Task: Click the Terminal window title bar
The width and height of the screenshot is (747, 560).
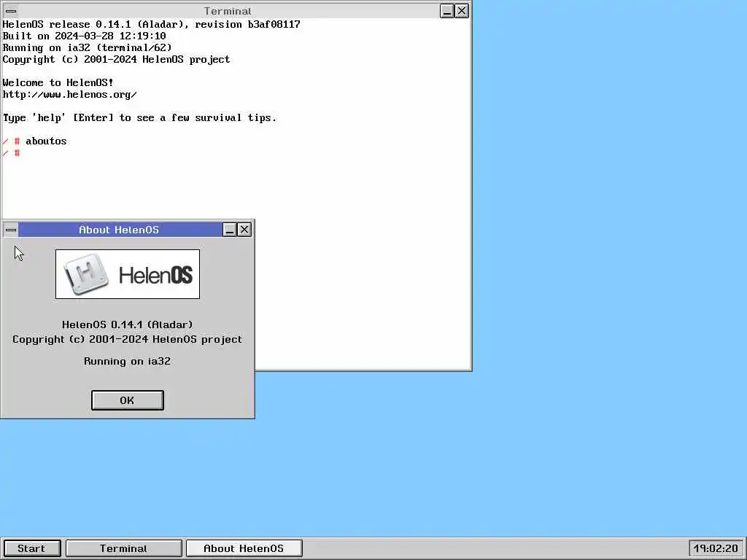Action: tap(228, 11)
